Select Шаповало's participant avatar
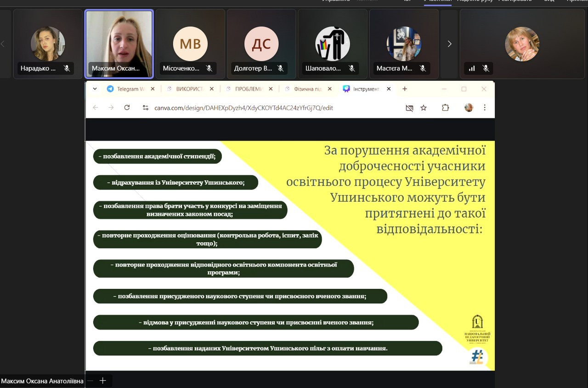 tap(333, 44)
